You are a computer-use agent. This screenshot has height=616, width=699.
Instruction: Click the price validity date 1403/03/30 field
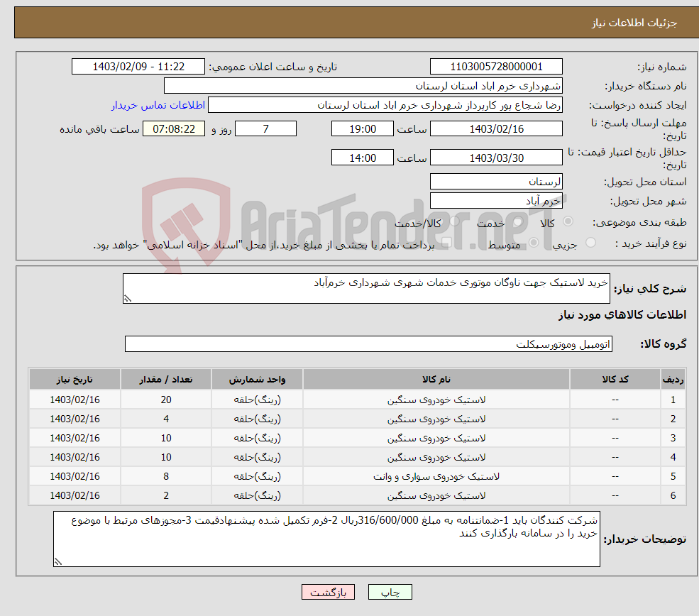click(496, 158)
